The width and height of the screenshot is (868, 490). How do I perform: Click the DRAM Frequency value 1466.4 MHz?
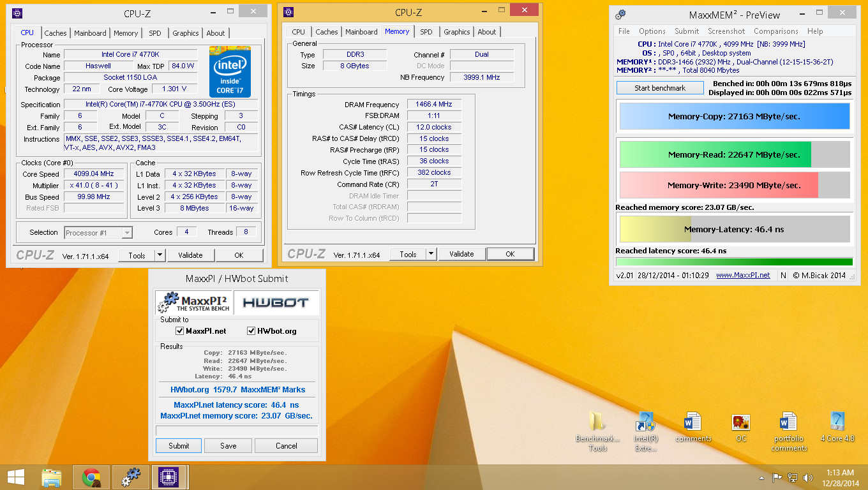(x=434, y=105)
